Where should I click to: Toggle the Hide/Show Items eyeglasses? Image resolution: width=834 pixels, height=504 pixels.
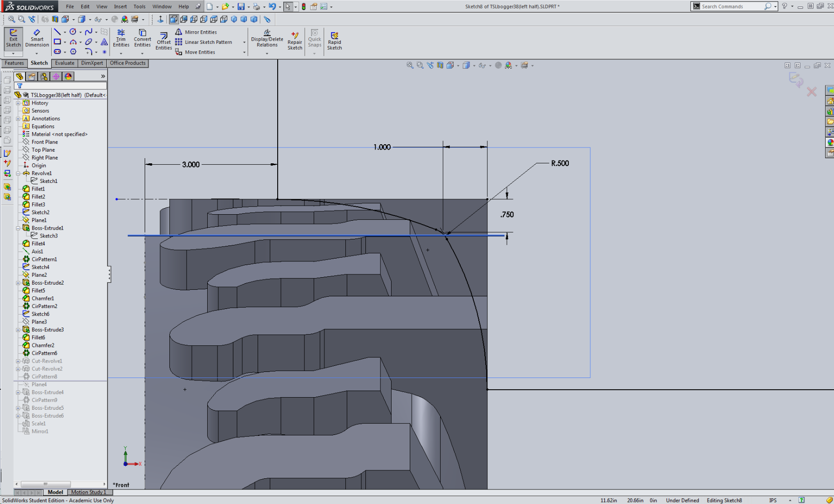point(483,65)
